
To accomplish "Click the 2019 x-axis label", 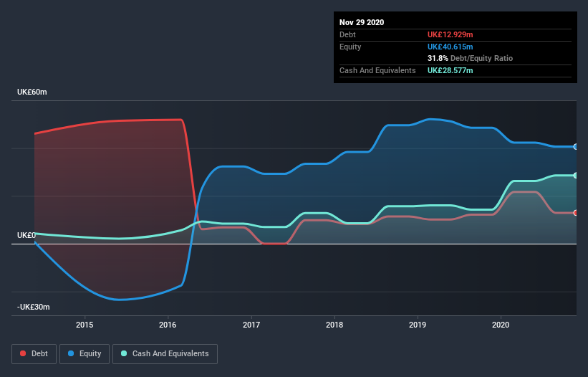I will (x=418, y=325).
